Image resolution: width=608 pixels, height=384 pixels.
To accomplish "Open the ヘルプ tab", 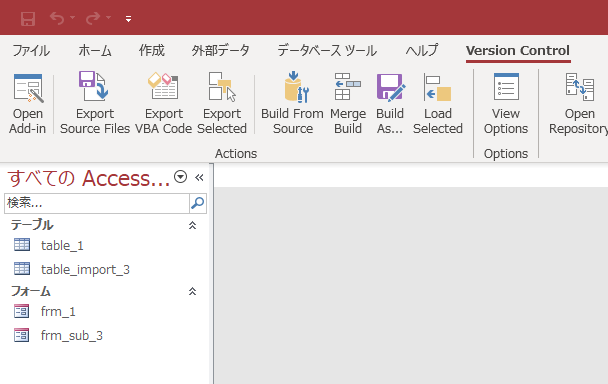I will [x=422, y=50].
